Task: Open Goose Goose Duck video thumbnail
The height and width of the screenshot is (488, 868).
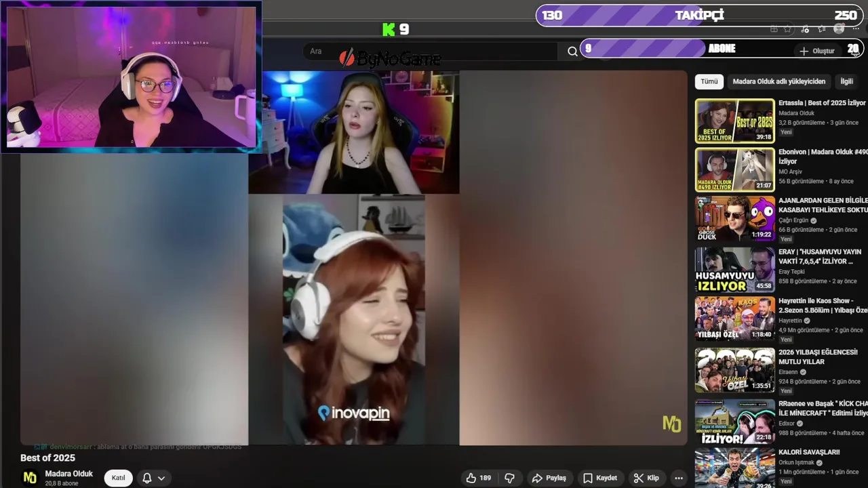Action: pyautogui.click(x=734, y=218)
